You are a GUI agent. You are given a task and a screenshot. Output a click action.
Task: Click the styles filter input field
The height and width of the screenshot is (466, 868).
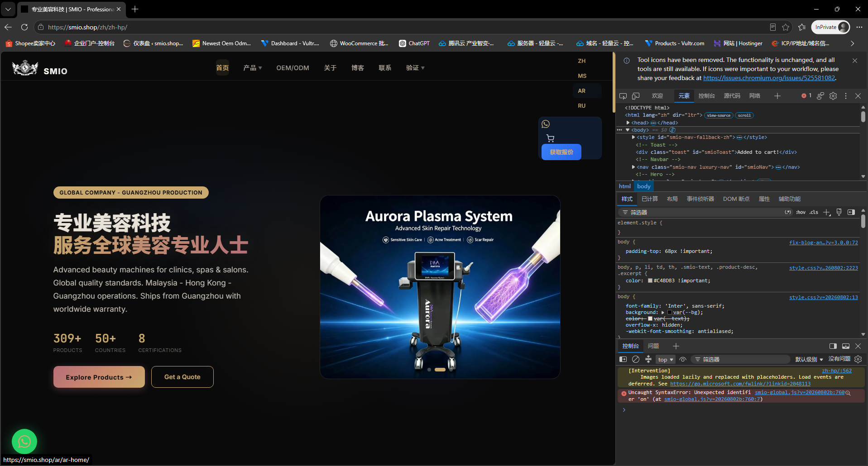click(x=705, y=212)
